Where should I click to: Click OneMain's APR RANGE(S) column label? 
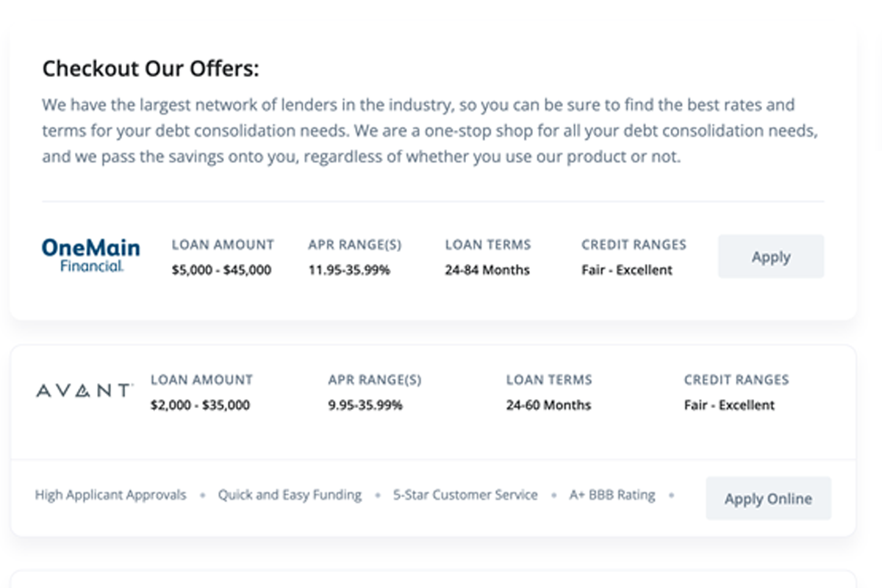(x=355, y=245)
